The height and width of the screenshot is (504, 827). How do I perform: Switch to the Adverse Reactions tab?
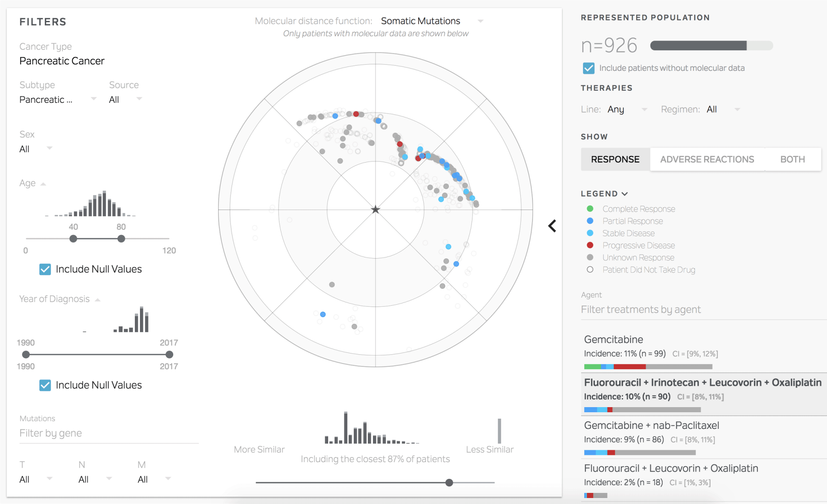click(707, 159)
